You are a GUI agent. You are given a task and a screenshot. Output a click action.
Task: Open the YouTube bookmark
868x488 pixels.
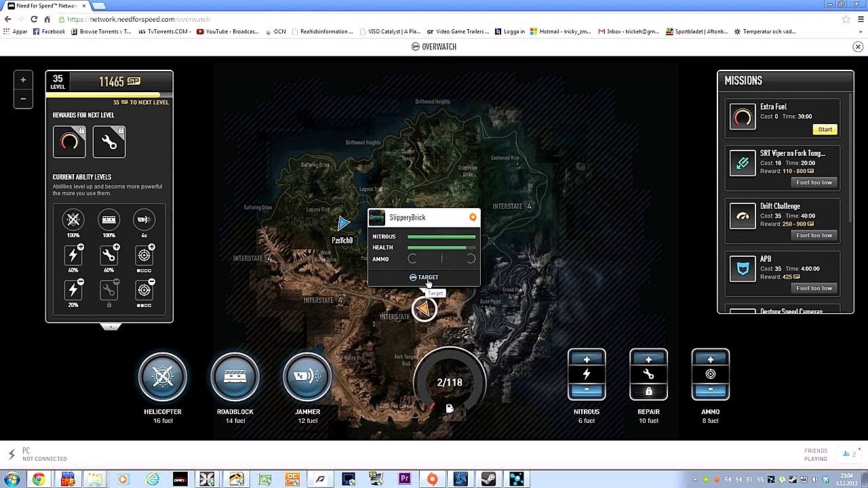227,31
